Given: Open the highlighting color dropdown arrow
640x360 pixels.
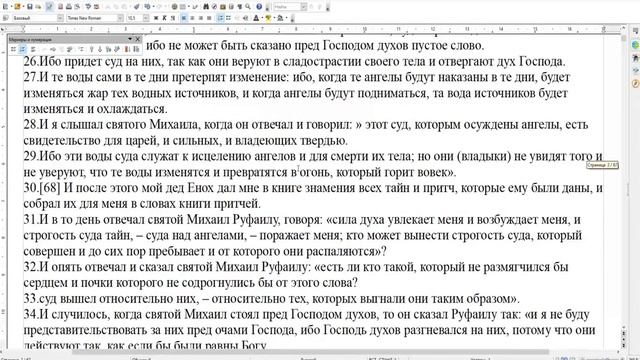Looking at the screenshot, I should click(x=274, y=18).
